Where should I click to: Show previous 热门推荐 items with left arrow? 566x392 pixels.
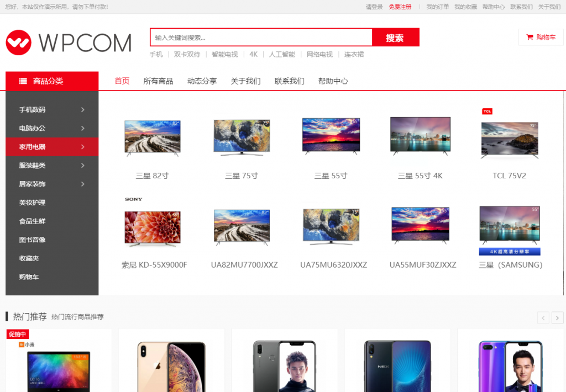(543, 317)
